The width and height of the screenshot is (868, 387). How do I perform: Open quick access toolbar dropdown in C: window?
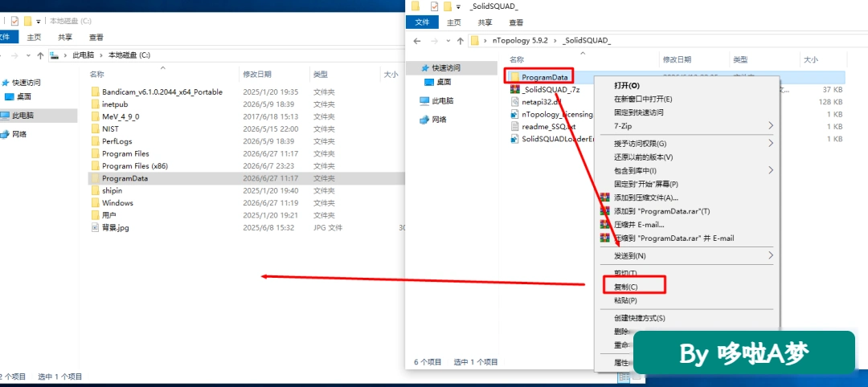(x=39, y=22)
